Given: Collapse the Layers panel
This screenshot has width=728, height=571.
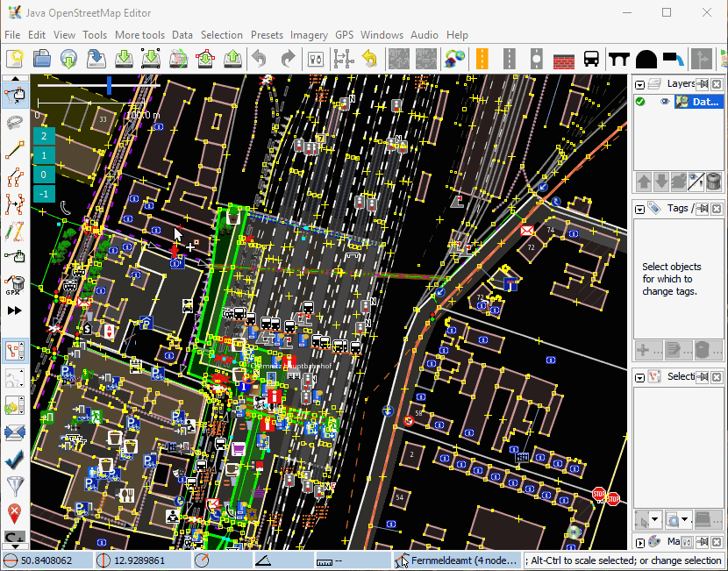Looking at the screenshot, I should tap(640, 84).
